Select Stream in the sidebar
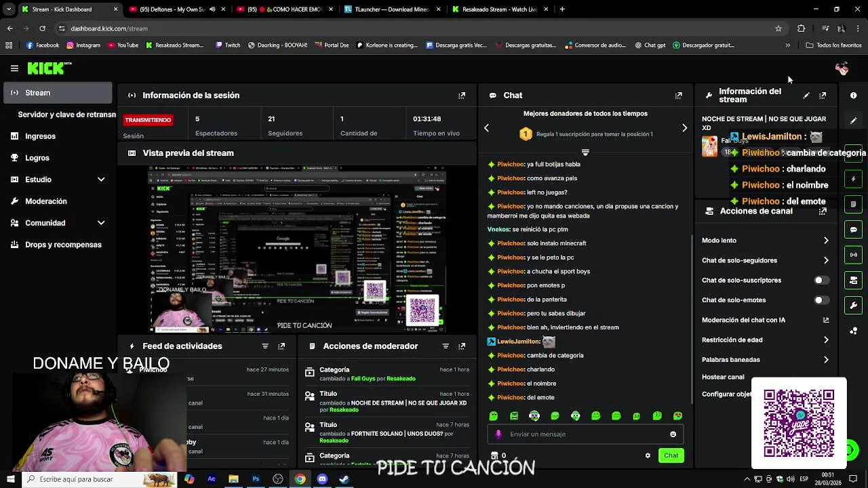This screenshot has height=488, width=868. (58, 93)
